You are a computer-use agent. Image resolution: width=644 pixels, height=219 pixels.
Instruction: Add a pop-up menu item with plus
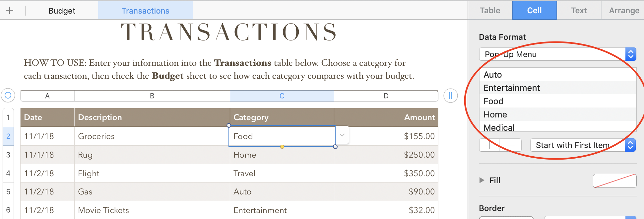[x=489, y=145]
